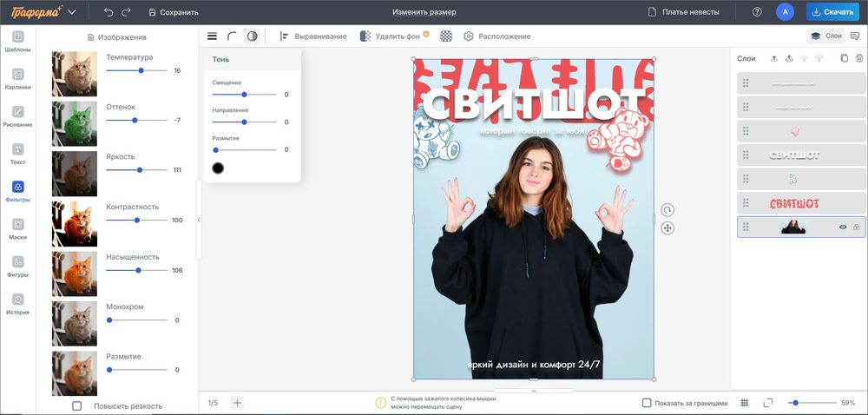Image resolution: width=868 pixels, height=415 pixels.
Task: Select the red СВИТШОТ text layer
Action: [801, 203]
